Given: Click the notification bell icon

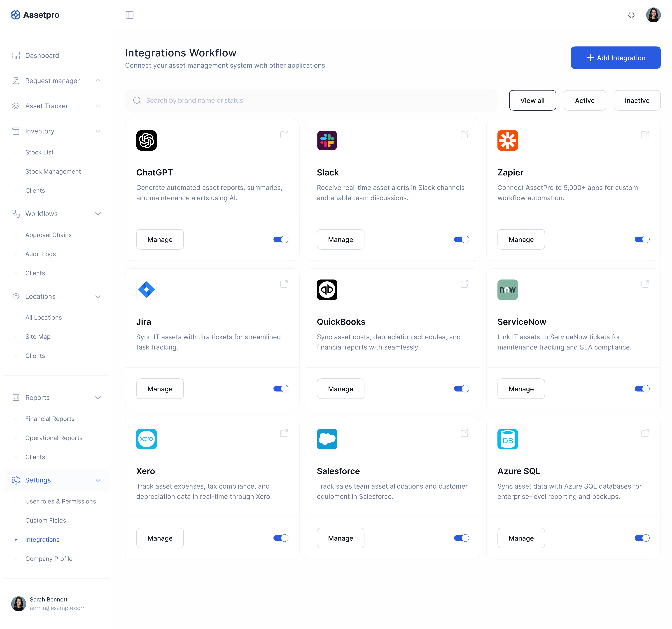Looking at the screenshot, I should (x=631, y=15).
